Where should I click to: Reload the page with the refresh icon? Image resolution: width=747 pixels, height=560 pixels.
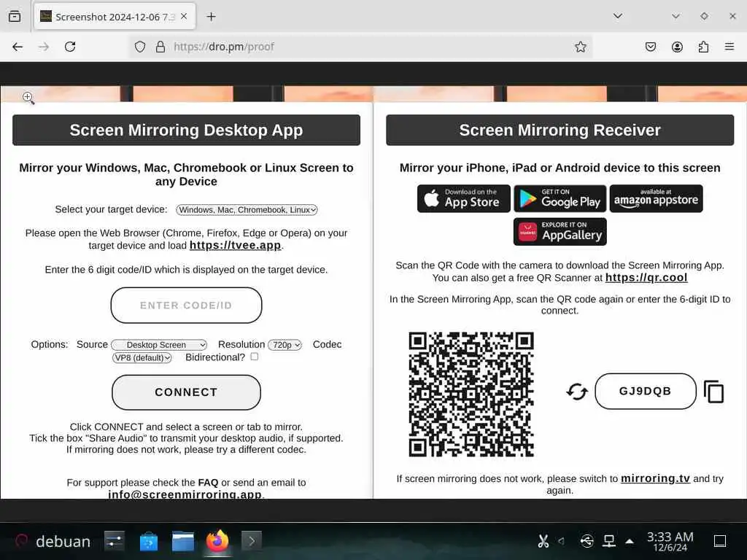pyautogui.click(x=70, y=47)
